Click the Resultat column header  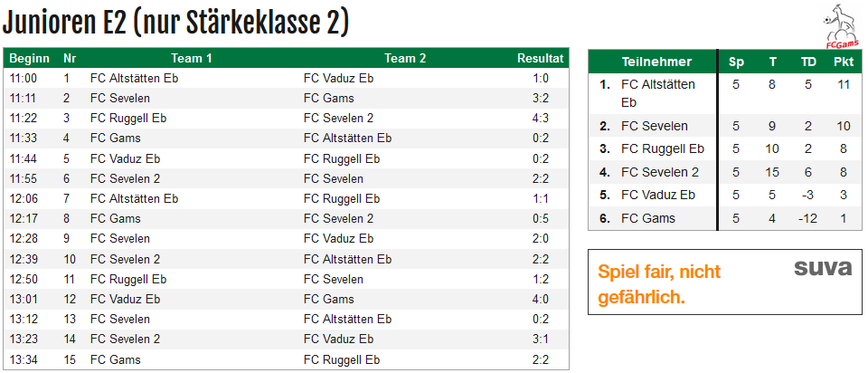[541, 58]
